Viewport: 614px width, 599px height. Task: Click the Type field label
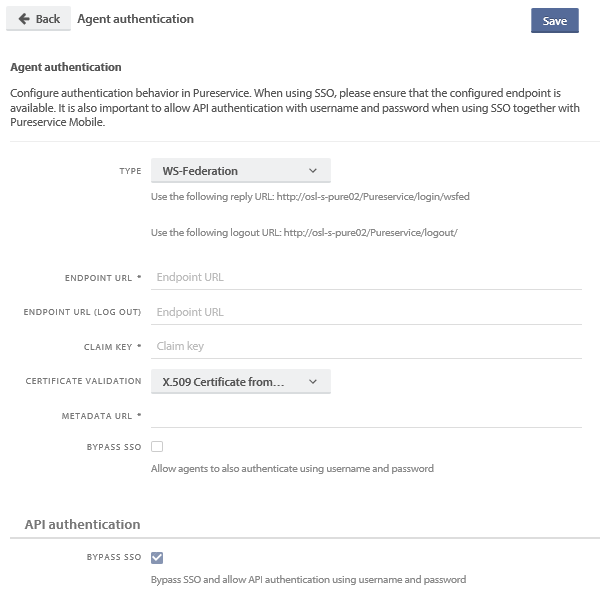tap(130, 171)
